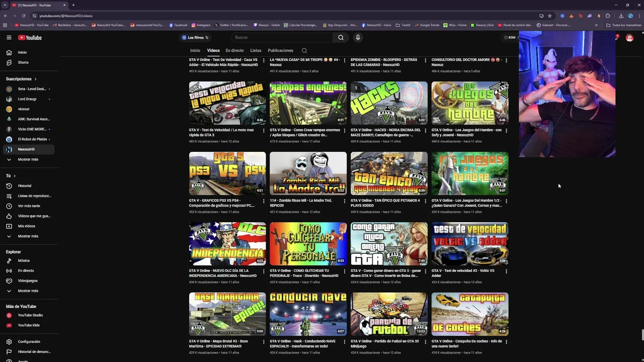Open the Los filtros extension button

point(195,38)
